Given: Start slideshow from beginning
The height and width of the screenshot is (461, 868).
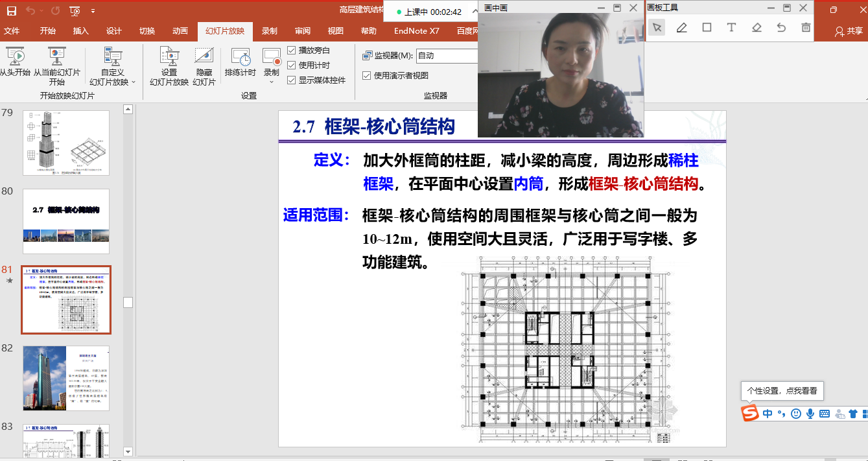Looking at the screenshot, I should pyautogui.click(x=14, y=62).
